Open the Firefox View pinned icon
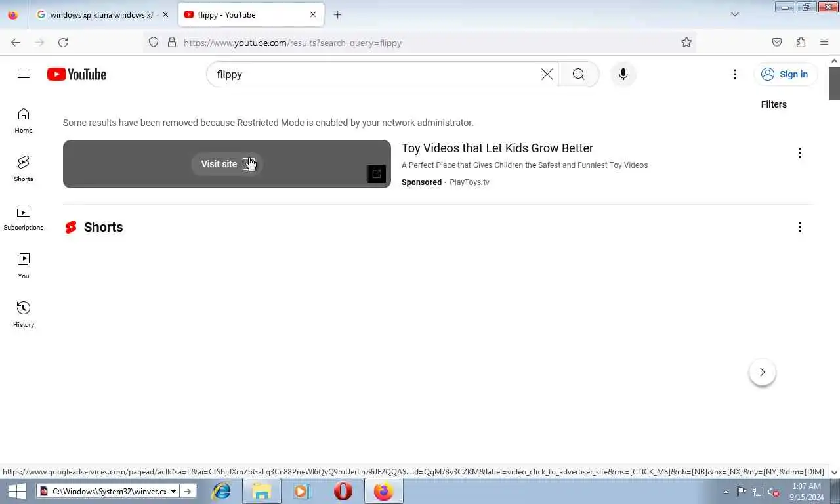 (x=13, y=14)
